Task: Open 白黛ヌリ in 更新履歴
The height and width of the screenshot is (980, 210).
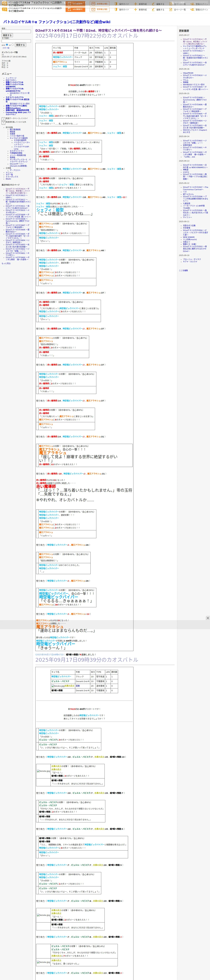Action: [x=186, y=242]
